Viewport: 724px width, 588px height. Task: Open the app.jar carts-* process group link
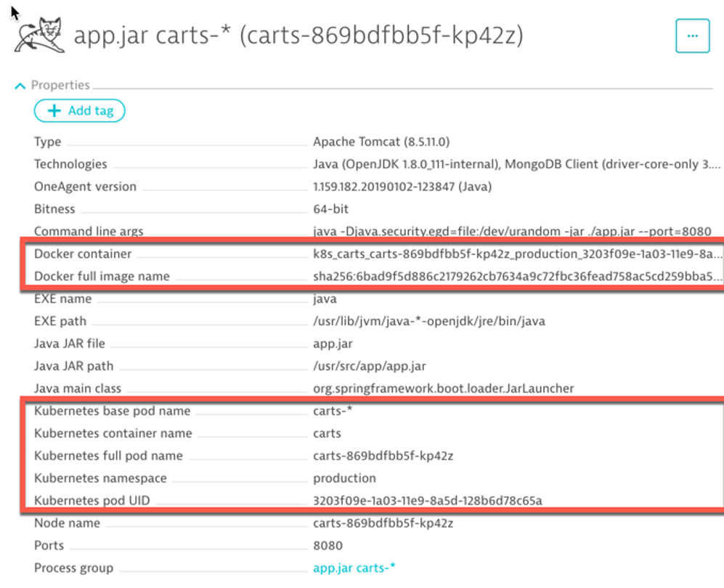[354, 568]
